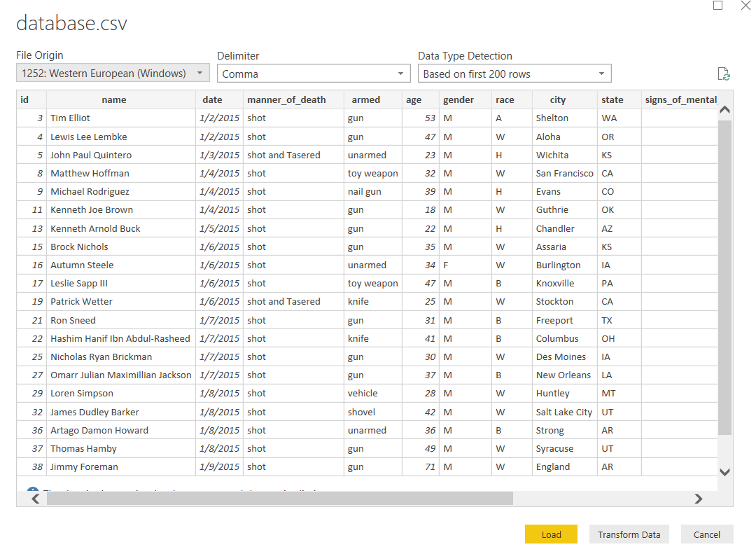
Task: Maximize the dialog window
Action: coord(718,6)
